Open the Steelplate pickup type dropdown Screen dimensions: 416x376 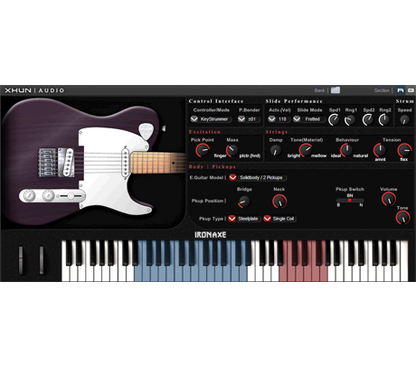(244, 219)
